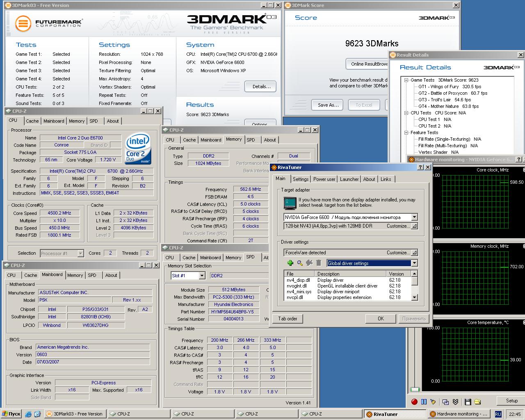The image size is (525, 420).
Task: Select the nv4_disp.dll row in driver list
Action: [347, 280]
